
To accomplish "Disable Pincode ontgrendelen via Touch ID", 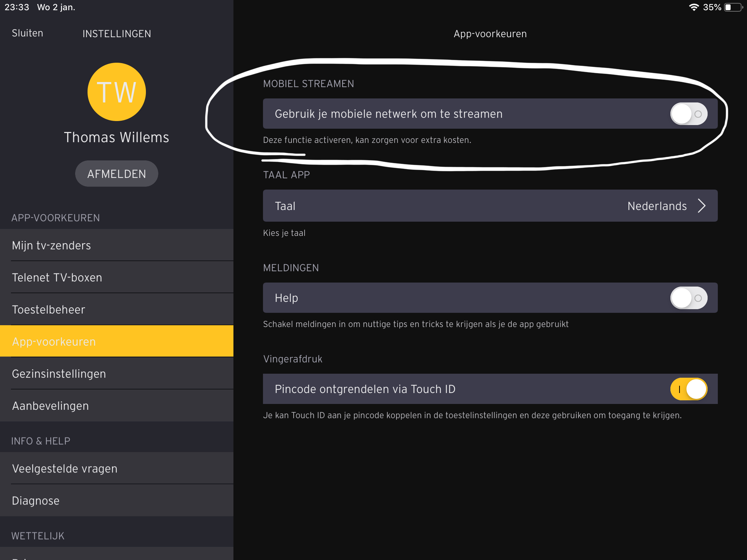I will point(688,389).
